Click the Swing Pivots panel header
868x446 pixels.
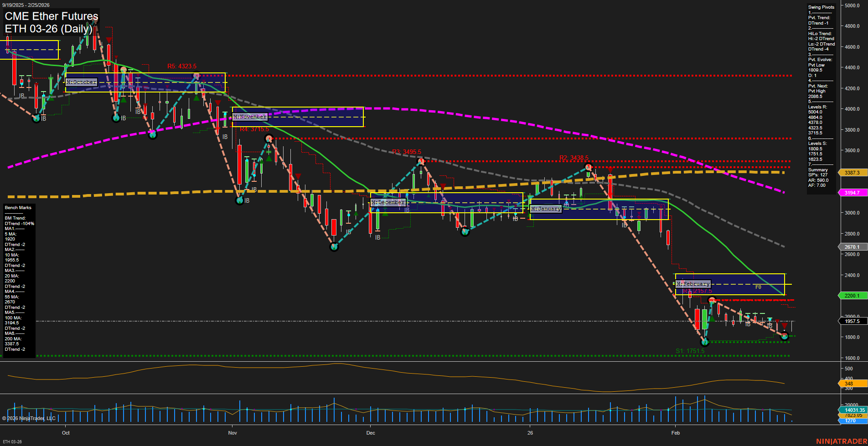pos(821,7)
